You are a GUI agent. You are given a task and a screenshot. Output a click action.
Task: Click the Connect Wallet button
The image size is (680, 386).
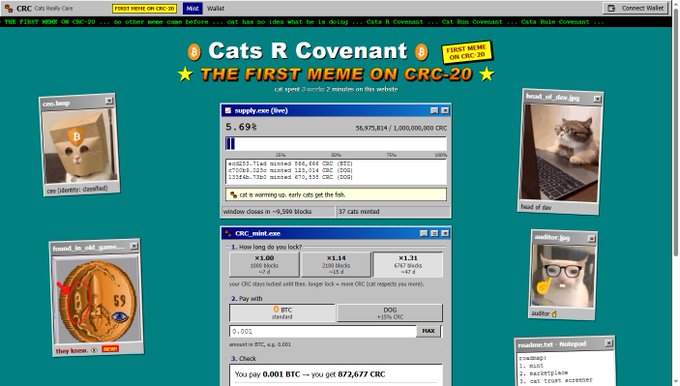point(635,8)
